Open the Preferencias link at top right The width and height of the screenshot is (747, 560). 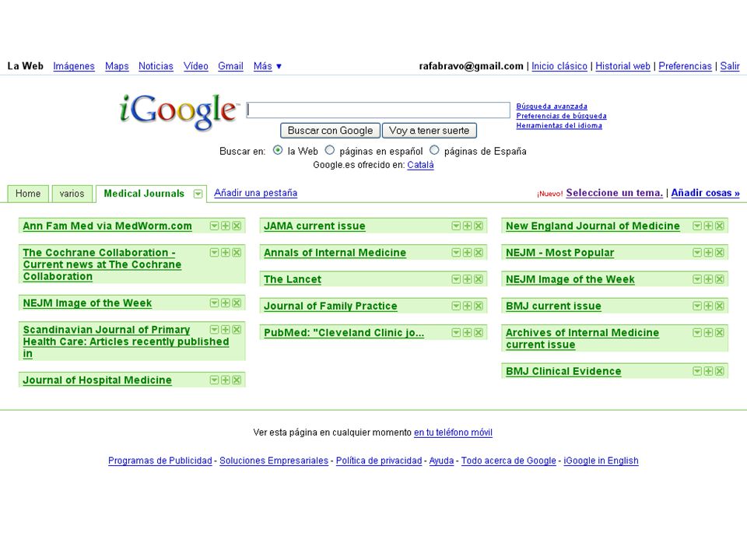click(685, 66)
